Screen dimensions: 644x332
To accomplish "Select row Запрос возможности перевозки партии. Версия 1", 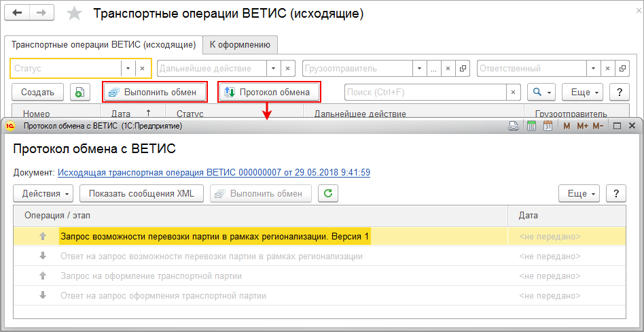I will pos(319,236).
